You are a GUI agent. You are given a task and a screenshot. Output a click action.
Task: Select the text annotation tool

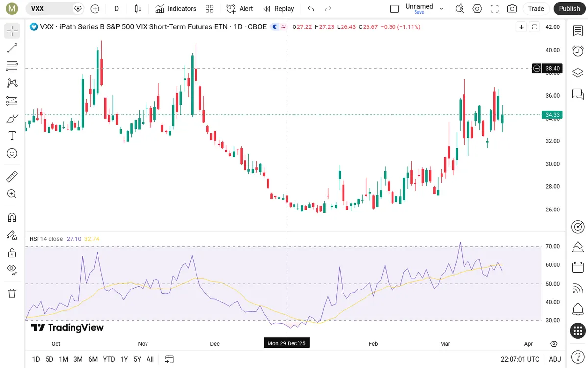tap(12, 136)
